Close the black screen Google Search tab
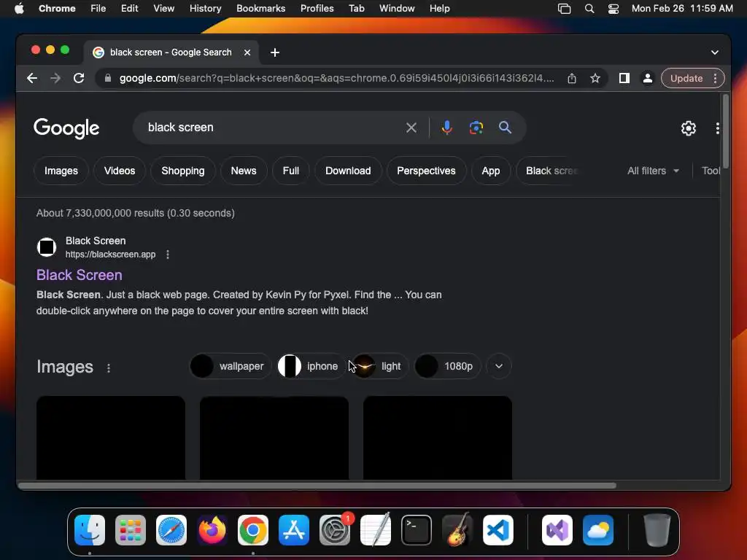This screenshot has width=747, height=560. click(x=247, y=52)
